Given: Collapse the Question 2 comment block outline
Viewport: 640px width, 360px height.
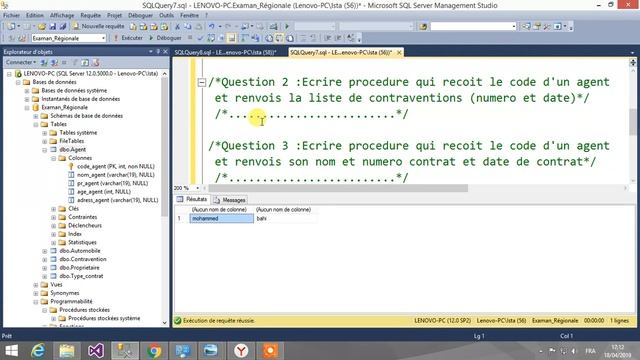Looking at the screenshot, I should pos(202,82).
